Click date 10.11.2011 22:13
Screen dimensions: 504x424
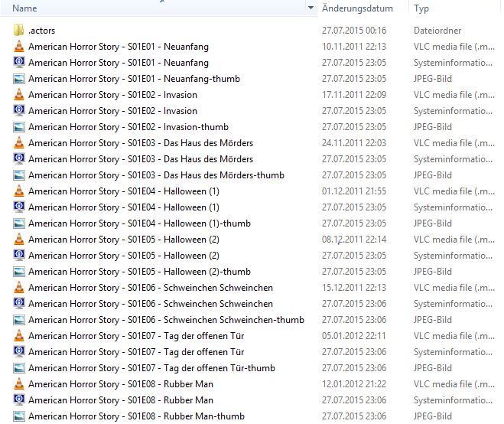point(354,47)
